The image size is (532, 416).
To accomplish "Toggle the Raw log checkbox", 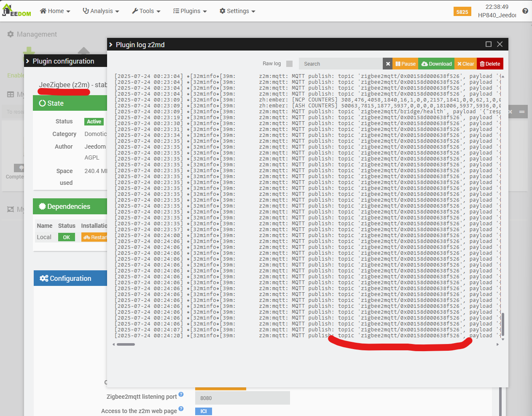I will point(289,64).
